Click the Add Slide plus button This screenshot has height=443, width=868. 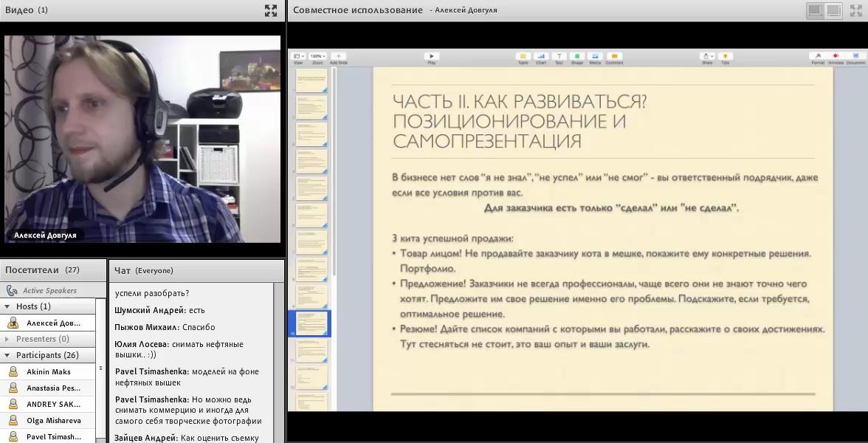tap(338, 56)
